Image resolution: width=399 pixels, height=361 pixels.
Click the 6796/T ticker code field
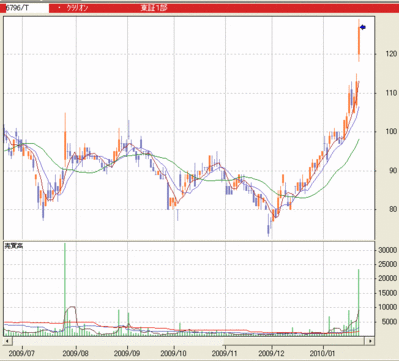click(x=25, y=8)
